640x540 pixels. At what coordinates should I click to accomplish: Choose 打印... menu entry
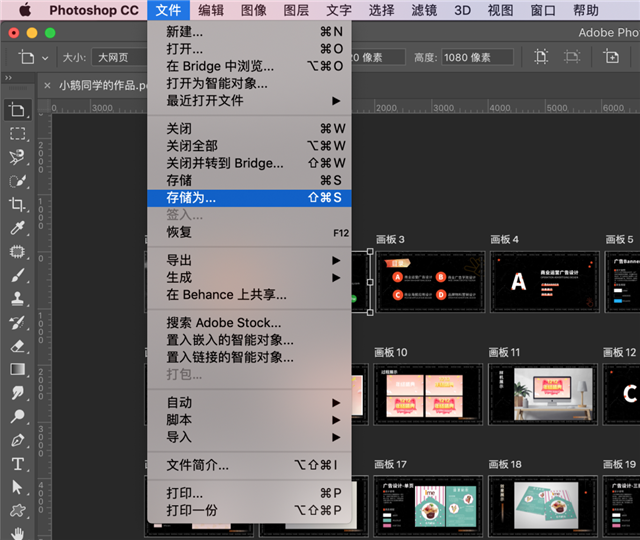click(x=249, y=493)
